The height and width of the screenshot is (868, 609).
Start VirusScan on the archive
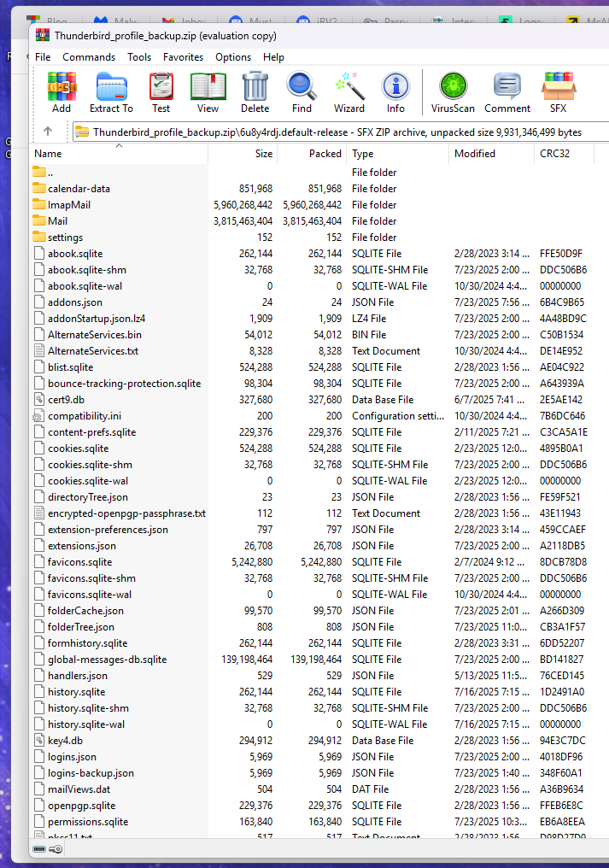[x=453, y=92]
